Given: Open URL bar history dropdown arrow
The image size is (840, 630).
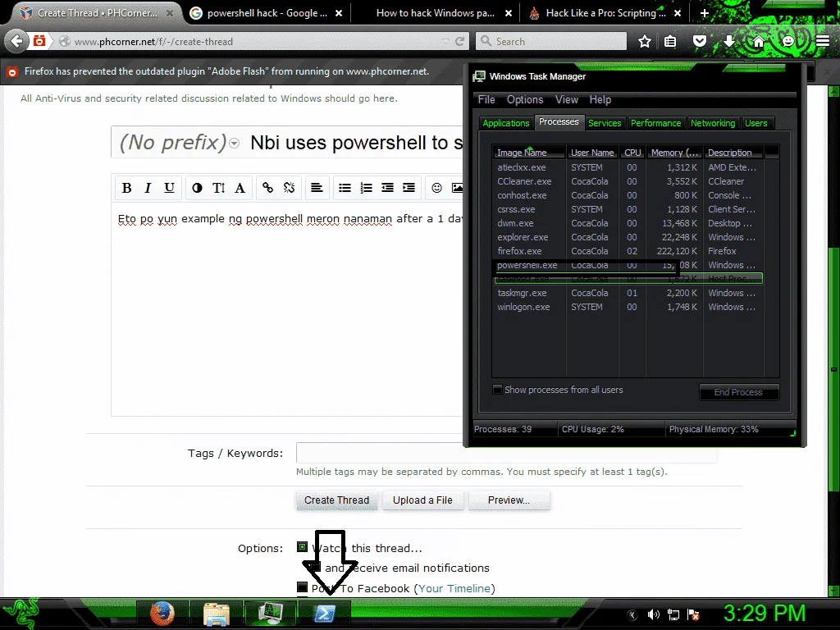Looking at the screenshot, I should point(445,41).
